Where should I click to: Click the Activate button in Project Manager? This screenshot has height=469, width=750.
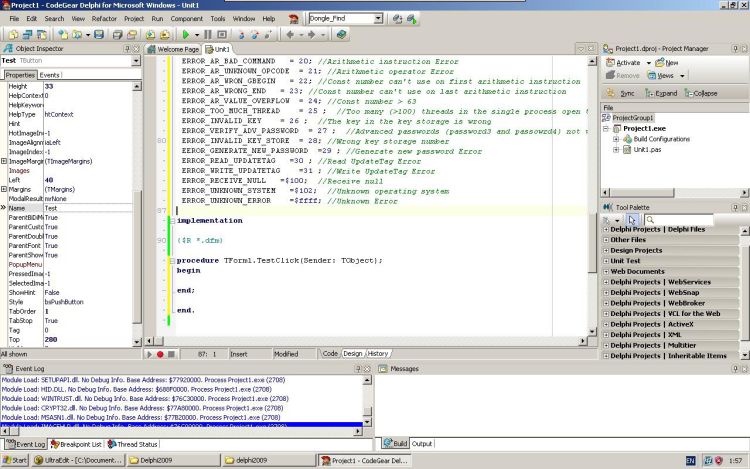click(623, 63)
